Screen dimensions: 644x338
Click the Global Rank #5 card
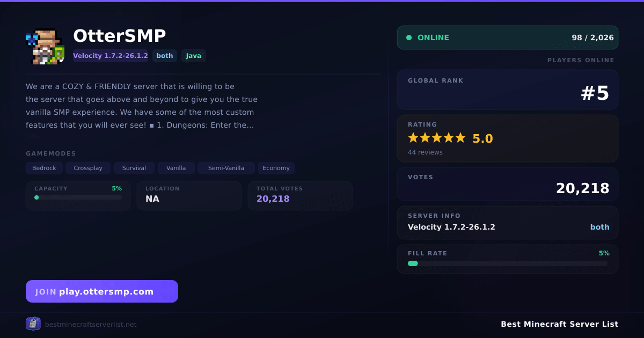508,90
